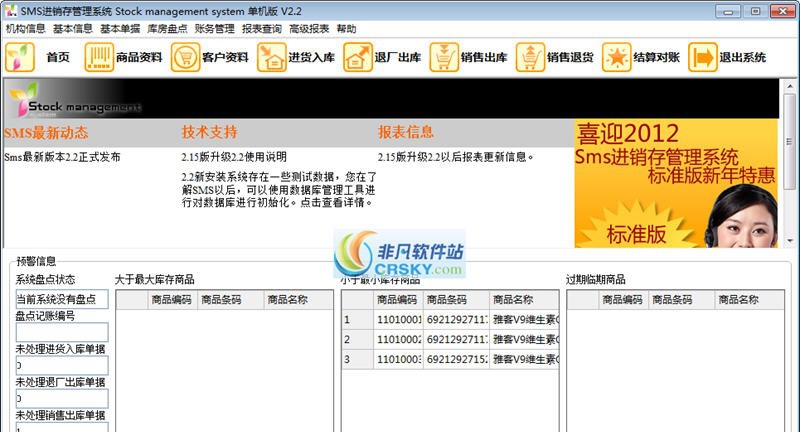The width and height of the screenshot is (800, 432).
Task: Click 商品条码 header in 过期临期商品 table
Action: [x=682, y=300]
